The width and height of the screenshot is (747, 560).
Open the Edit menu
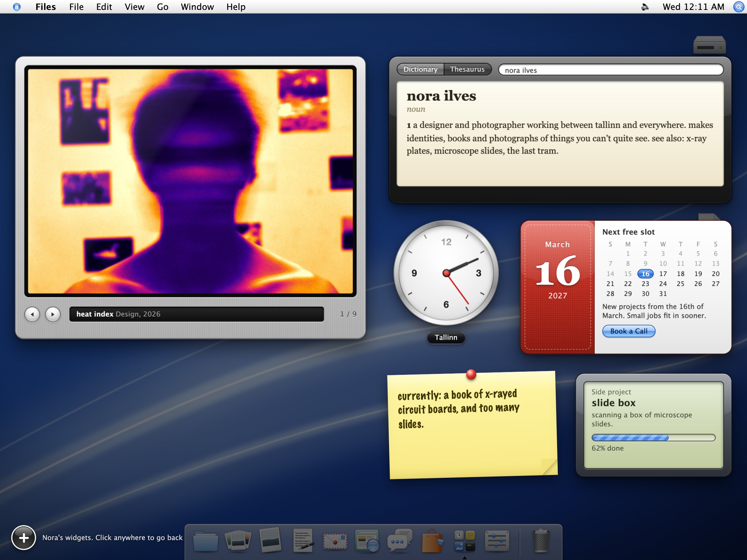(104, 7)
